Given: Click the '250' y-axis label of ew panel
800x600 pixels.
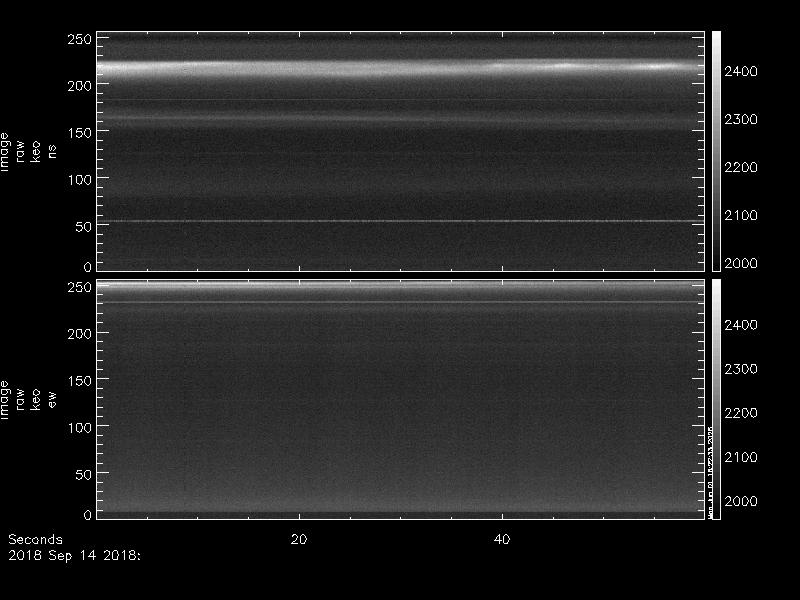Looking at the screenshot, I should pos(80,287).
